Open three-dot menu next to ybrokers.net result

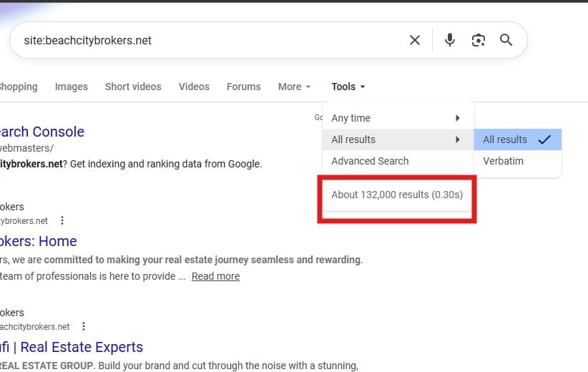(62, 220)
